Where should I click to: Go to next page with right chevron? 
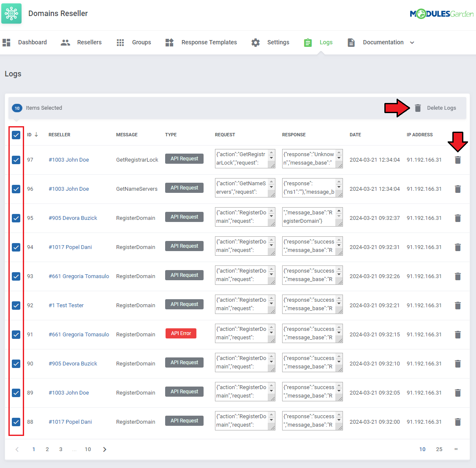tap(104, 449)
